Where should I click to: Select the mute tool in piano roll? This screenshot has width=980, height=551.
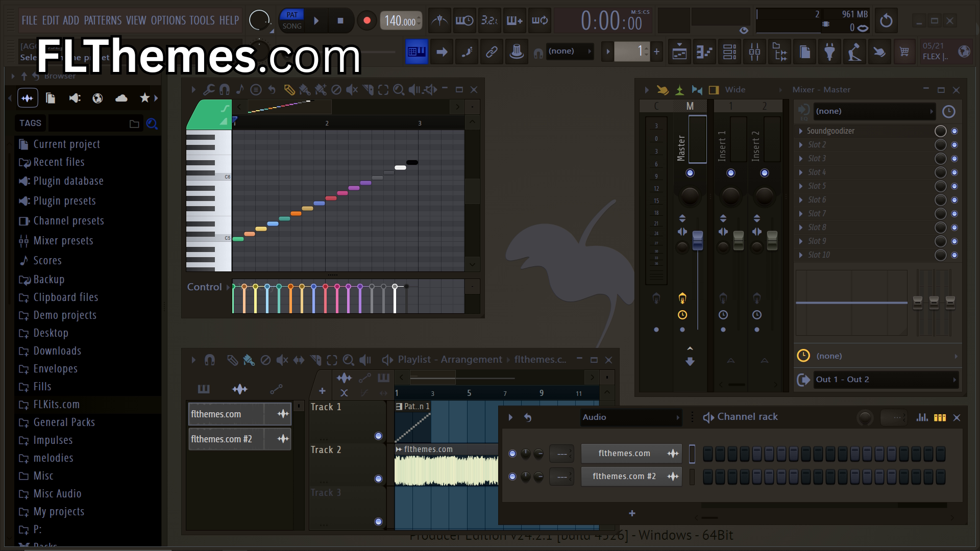tap(352, 90)
